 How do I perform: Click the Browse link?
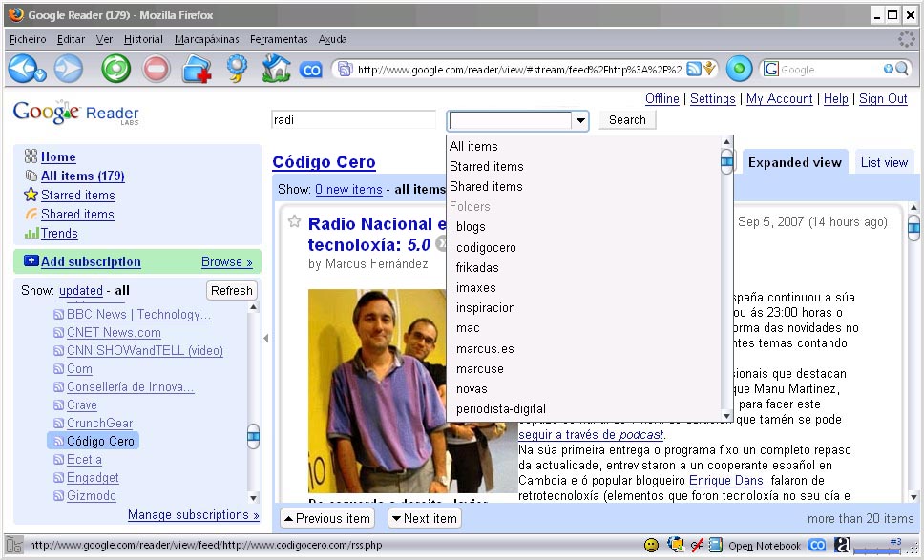pyautogui.click(x=227, y=262)
